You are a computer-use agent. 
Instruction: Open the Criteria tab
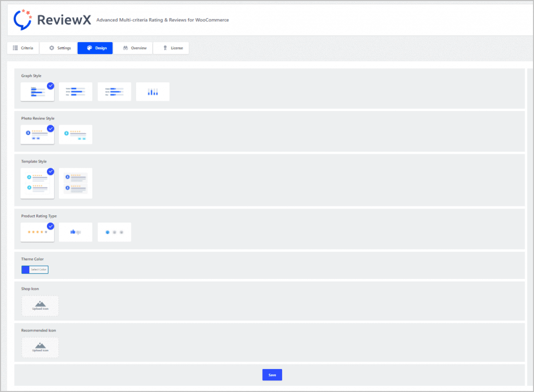[x=23, y=48]
